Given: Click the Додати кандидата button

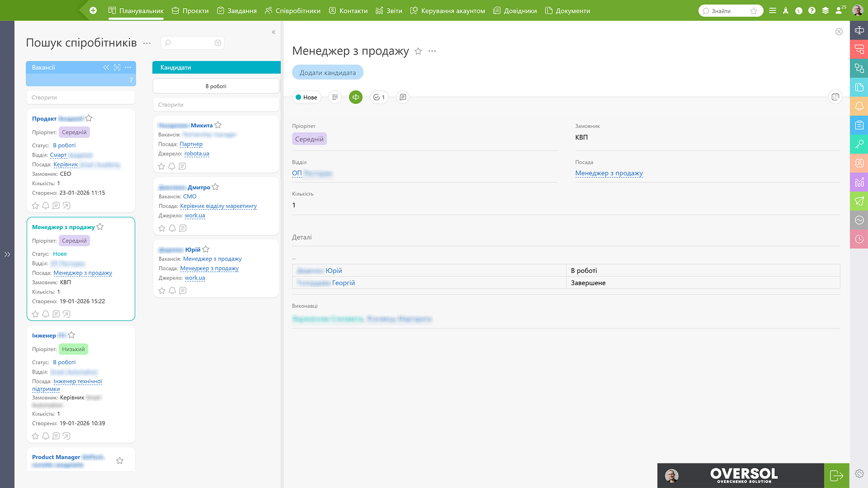Looking at the screenshot, I should 328,72.
